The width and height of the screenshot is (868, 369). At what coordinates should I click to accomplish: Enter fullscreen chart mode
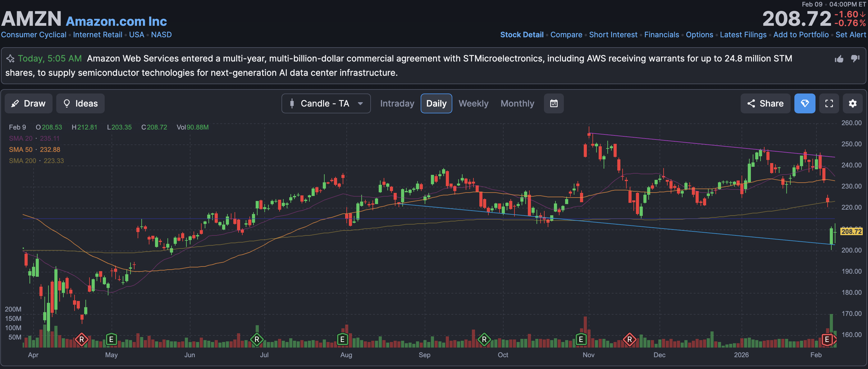click(829, 103)
